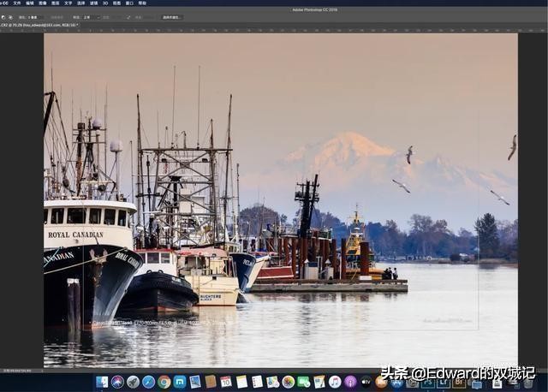This screenshot has width=548, height=392.
Task: Select the document tab ending RGB/16
Action: [x=39, y=25]
